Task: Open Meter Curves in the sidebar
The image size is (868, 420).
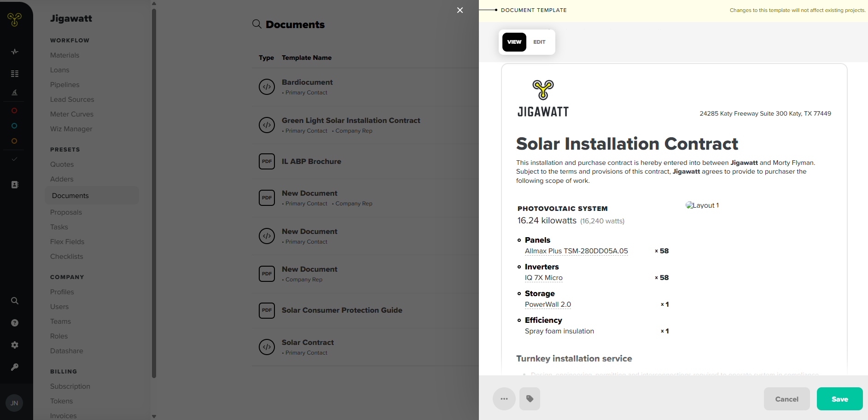Action: (x=72, y=114)
